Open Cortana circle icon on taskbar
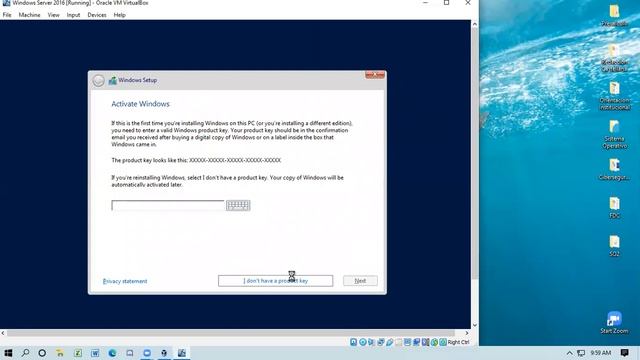The height and width of the screenshot is (360, 640). click(42, 353)
